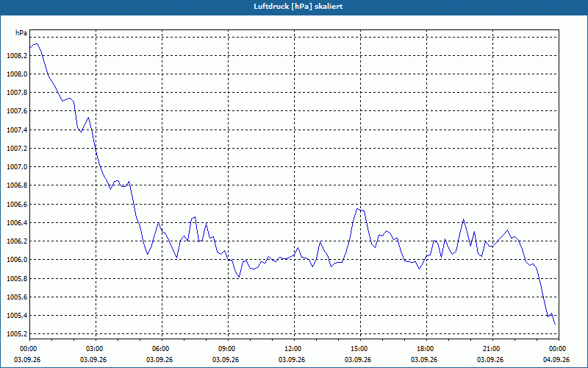Click the 1006,4 y-axis value

point(17,223)
